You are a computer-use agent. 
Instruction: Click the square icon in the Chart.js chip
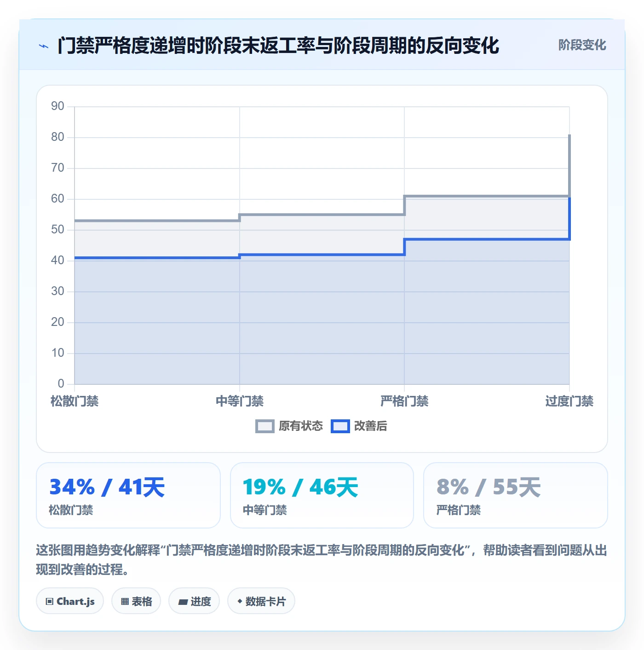coord(50,601)
